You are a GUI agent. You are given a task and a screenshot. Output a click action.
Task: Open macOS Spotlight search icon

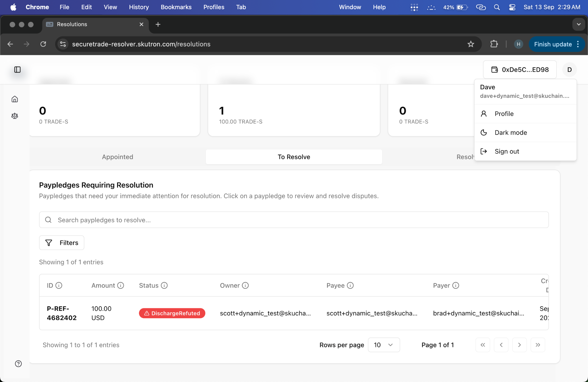pos(497,7)
